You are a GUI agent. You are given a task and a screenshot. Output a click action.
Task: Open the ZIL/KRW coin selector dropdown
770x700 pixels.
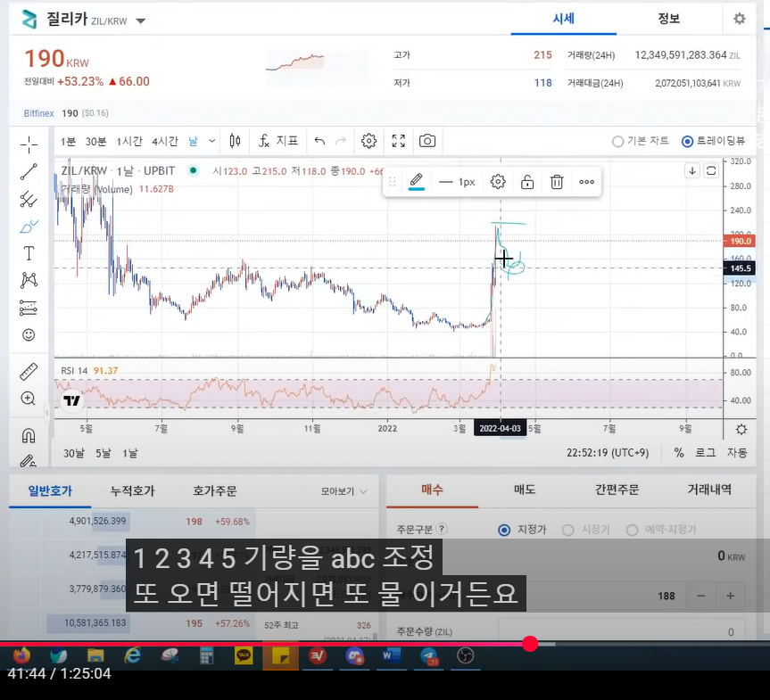(x=140, y=21)
